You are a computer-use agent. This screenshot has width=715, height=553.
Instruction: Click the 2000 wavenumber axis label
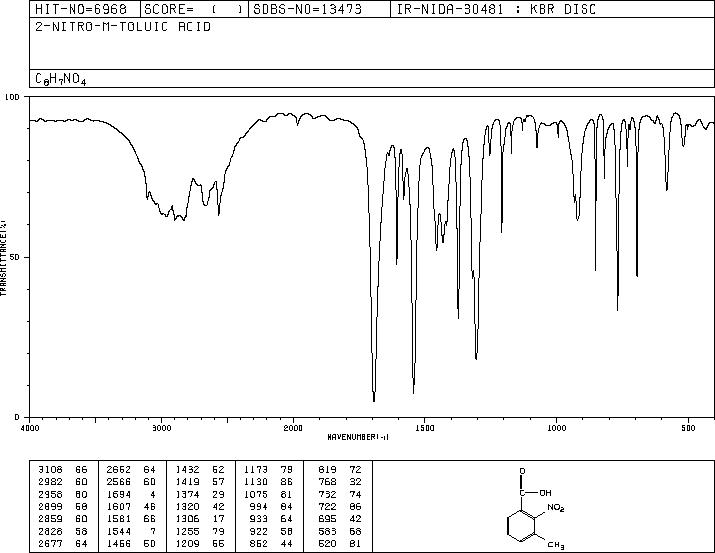tap(293, 428)
